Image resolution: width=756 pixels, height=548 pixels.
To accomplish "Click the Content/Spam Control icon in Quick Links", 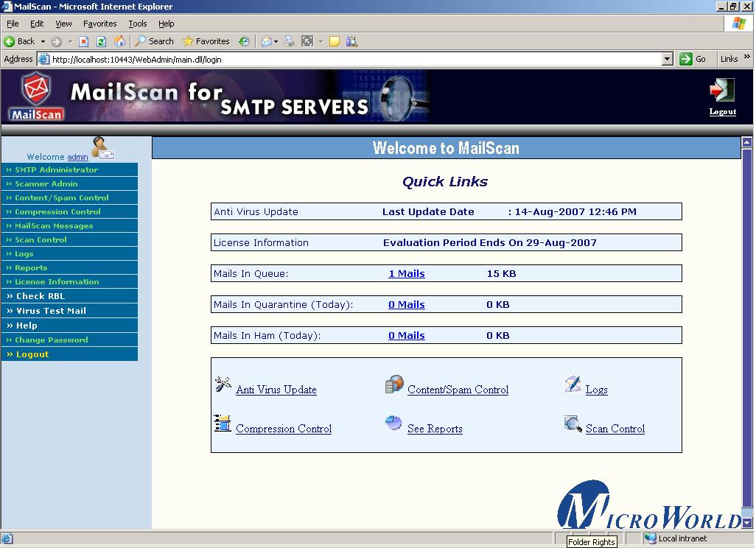I will tap(394, 384).
